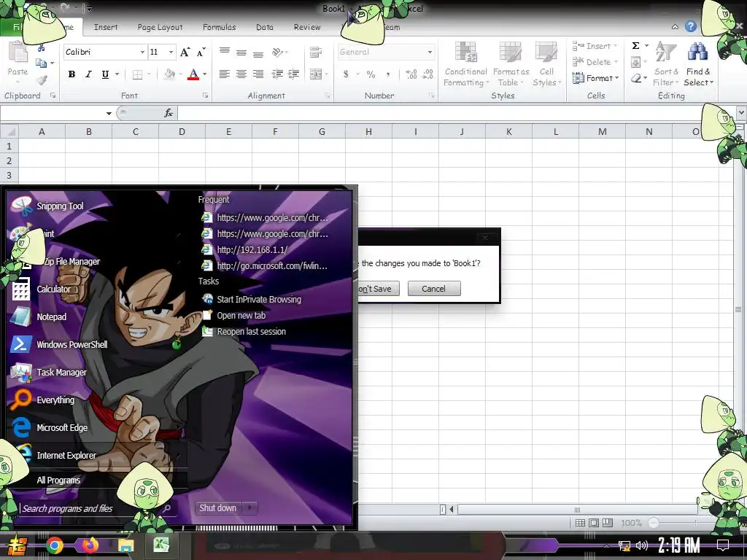Click the Search programs and files box
Viewport: 747px width, 560px height.
click(x=98, y=508)
